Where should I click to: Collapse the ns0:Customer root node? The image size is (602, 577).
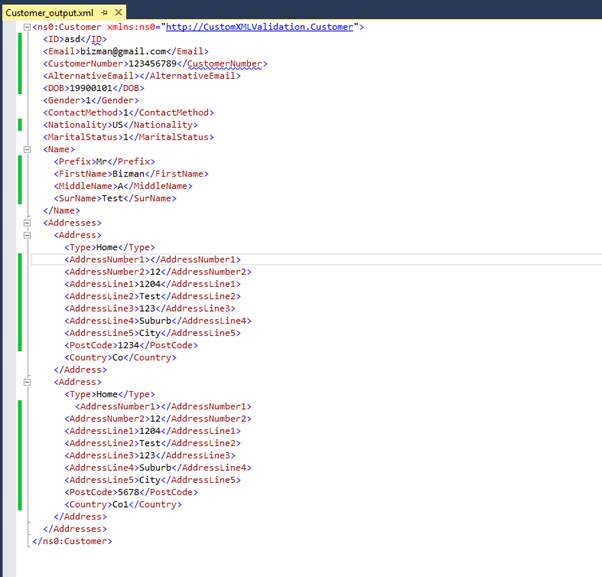27,27
